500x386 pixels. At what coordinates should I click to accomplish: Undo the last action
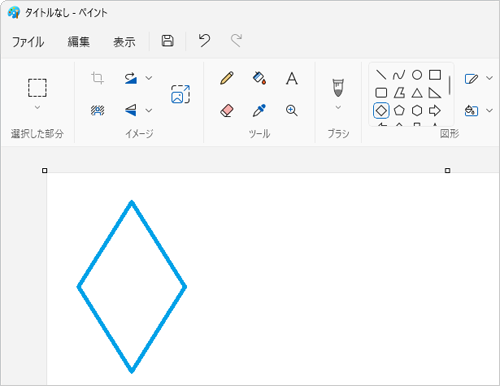[204, 41]
